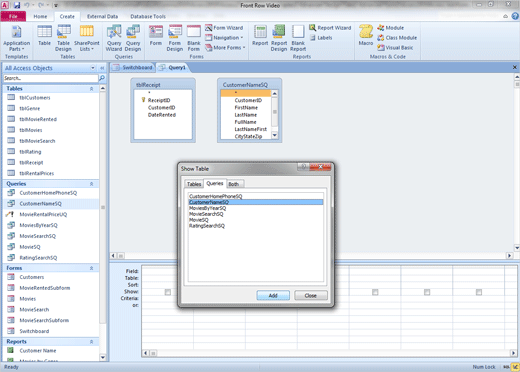Create a Blank Report
This screenshot has width=520, height=372.
point(298,38)
